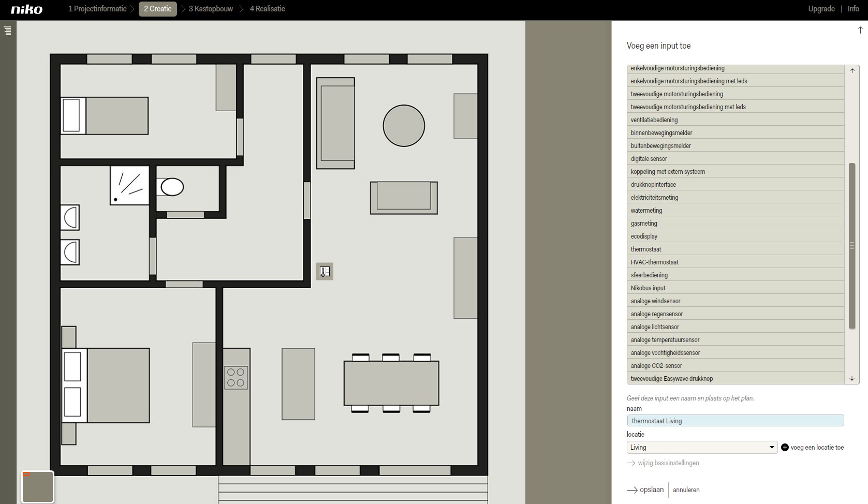The height and width of the screenshot is (504, 868).
Task: Click the up arrow at panel top
Action: tap(860, 30)
